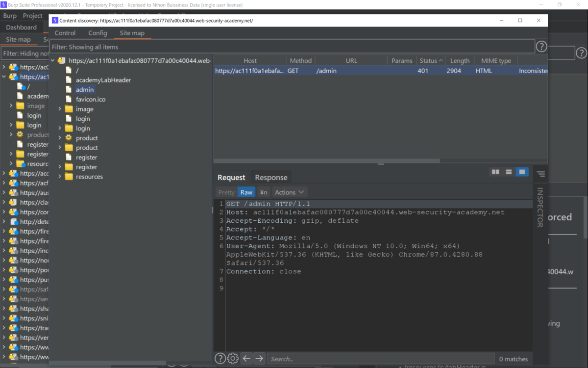
Task: Switch to Raw message view
Action: (246, 192)
